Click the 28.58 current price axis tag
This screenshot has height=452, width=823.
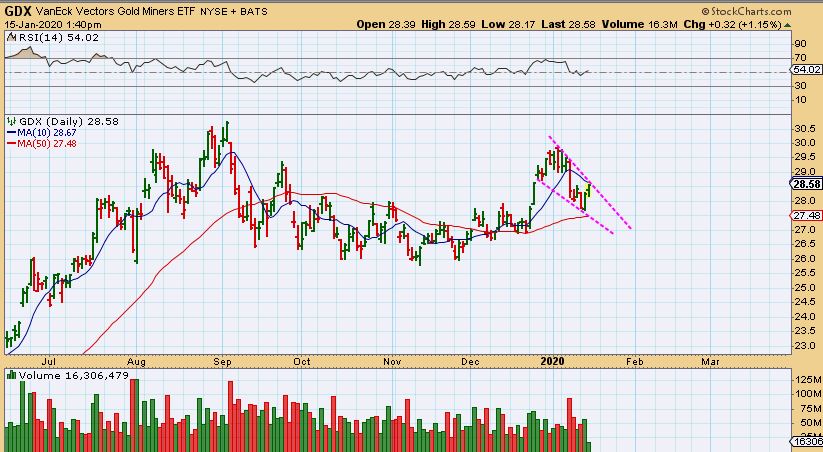coord(807,184)
